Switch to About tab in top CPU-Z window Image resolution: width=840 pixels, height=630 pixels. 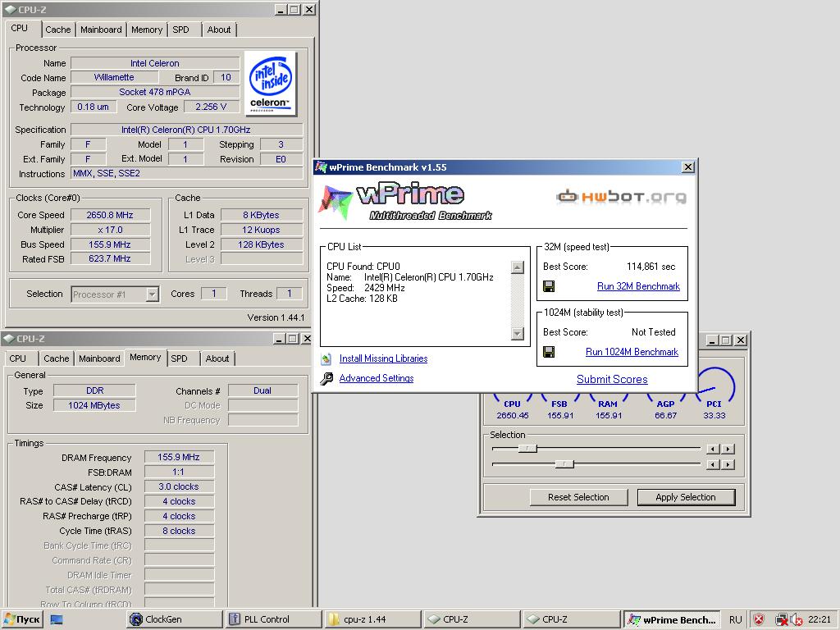point(219,30)
